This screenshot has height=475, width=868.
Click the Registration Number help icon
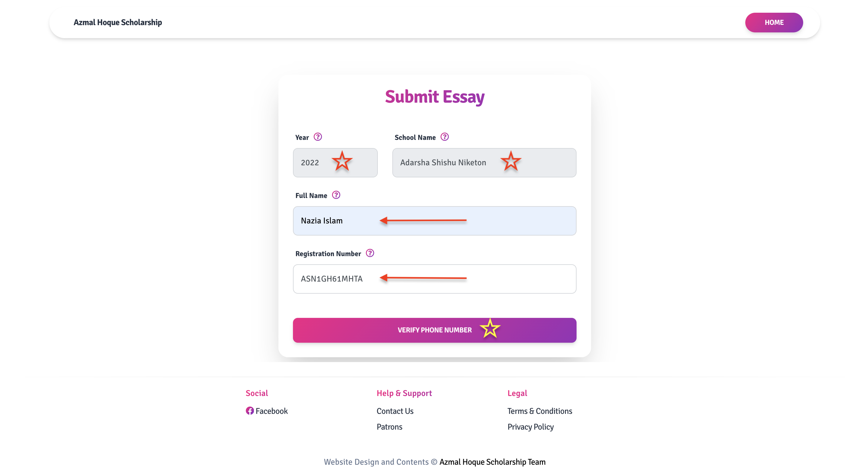pyautogui.click(x=370, y=253)
